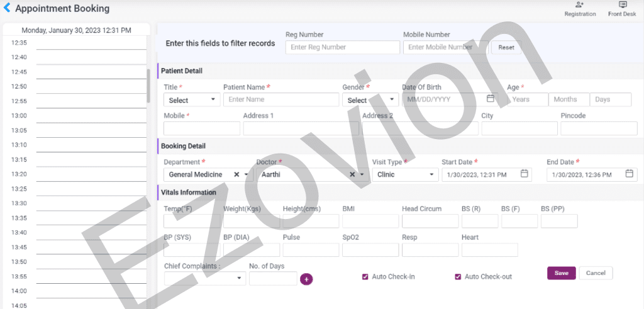Viewport: 644px width, 309px height.
Task: Click the patient Mobile field
Action: click(x=202, y=128)
